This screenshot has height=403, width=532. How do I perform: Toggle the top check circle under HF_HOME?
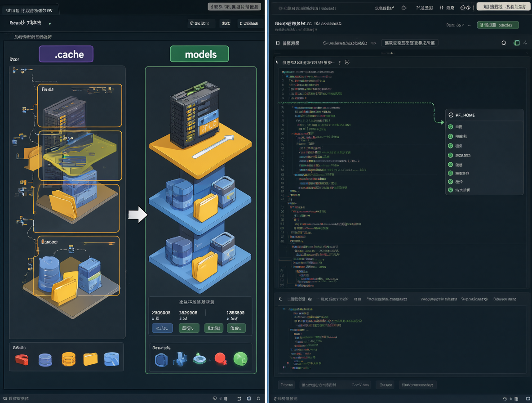click(451, 127)
